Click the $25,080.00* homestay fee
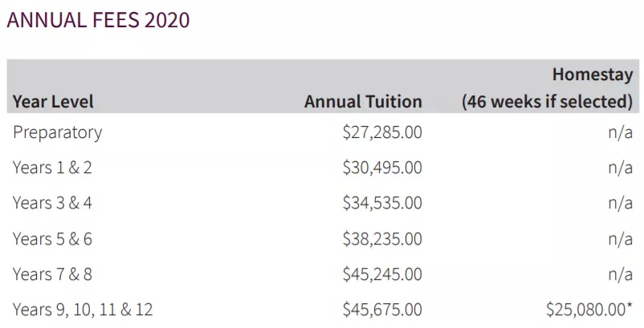 (x=589, y=310)
